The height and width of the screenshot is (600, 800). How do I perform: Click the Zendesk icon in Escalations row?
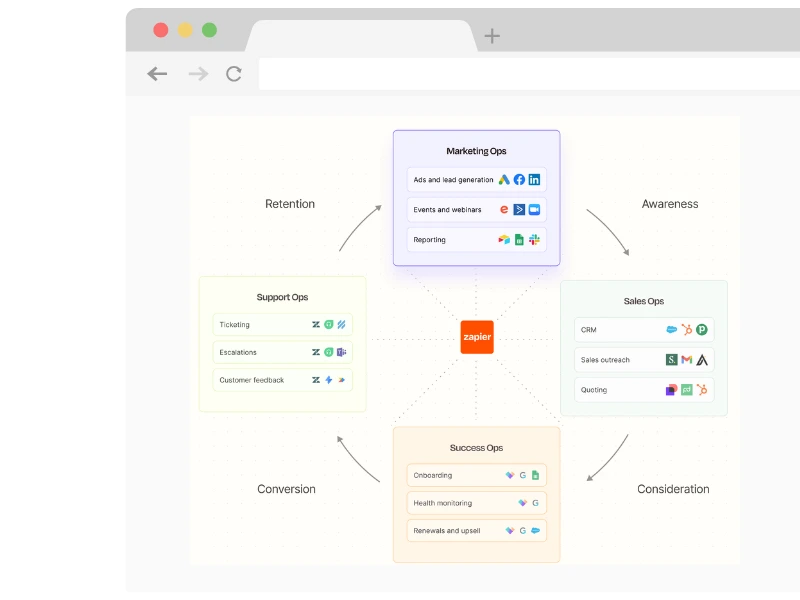(x=316, y=352)
